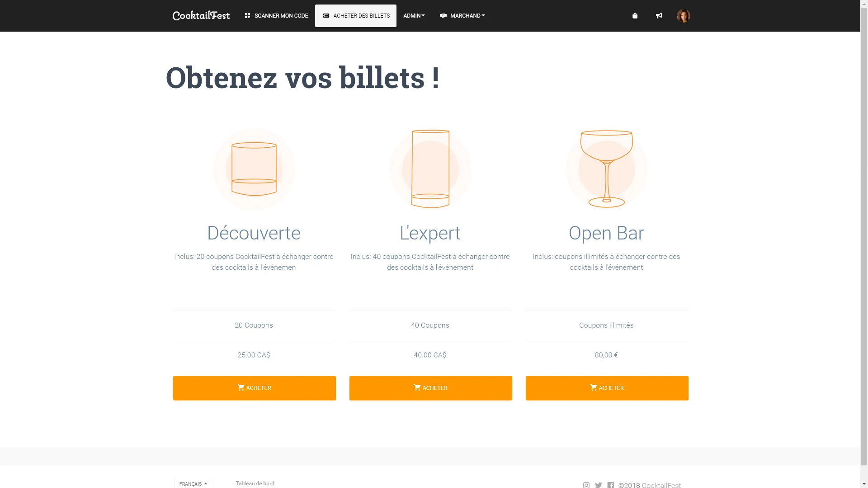Expand the Admin dropdown menu
The height and width of the screenshot is (488, 868).
(414, 16)
